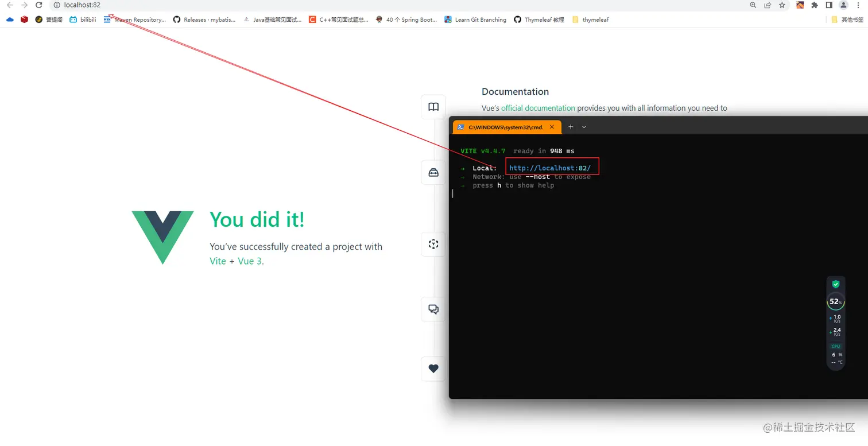Open the C++常见面试题总 bookmark
Image resolution: width=868 pixels, height=446 pixels.
339,20
